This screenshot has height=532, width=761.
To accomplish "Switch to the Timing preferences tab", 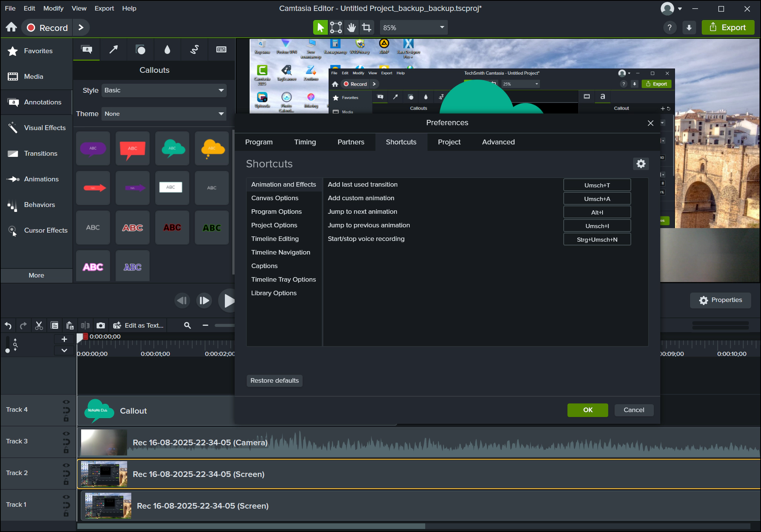I will pos(305,142).
